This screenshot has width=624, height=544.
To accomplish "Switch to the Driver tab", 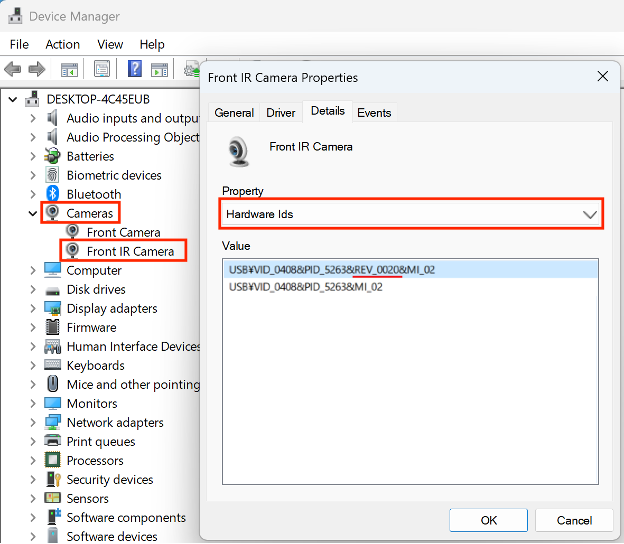I will [280, 113].
